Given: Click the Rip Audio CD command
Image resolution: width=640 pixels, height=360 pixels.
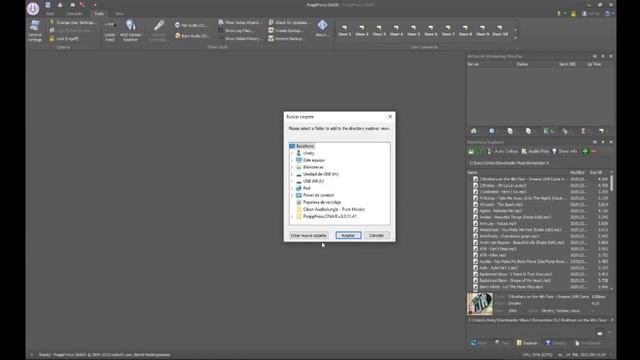Looking at the screenshot, I should click(191, 25).
